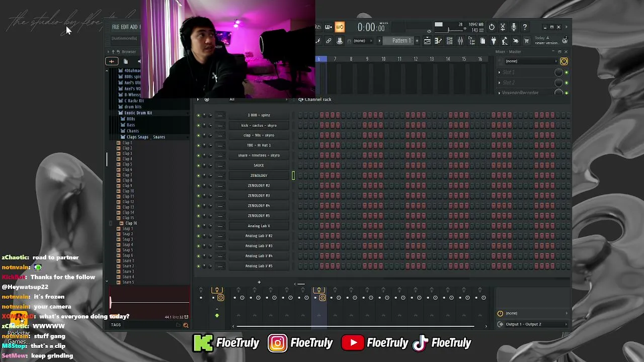The width and height of the screenshot is (644, 362).
Task: Expand the Slot 1 effect menu arrow
Action: (x=499, y=72)
